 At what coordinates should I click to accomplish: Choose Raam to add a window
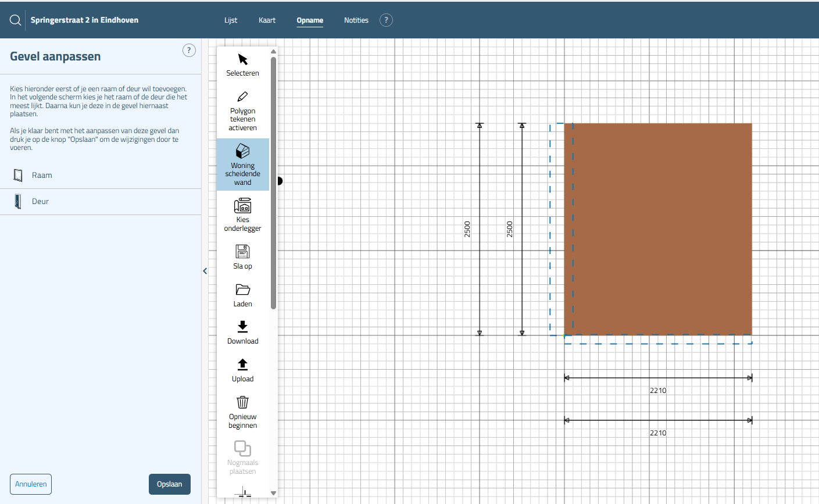42,176
